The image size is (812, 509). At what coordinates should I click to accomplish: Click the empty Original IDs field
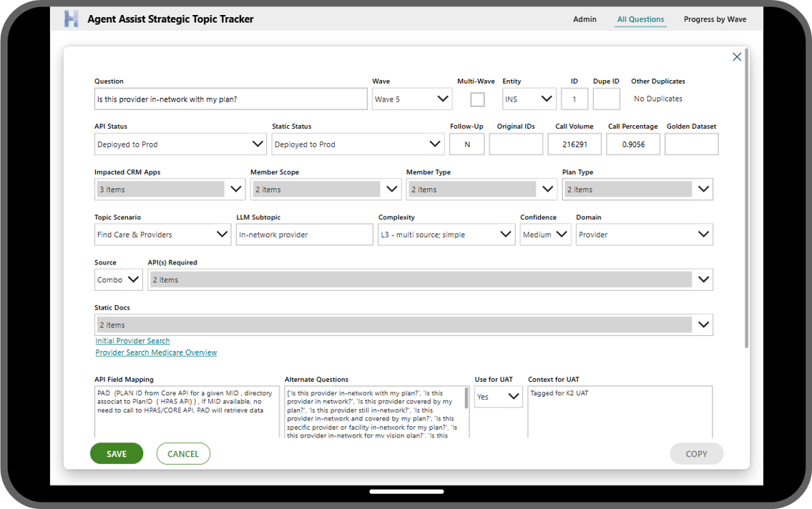coord(516,144)
